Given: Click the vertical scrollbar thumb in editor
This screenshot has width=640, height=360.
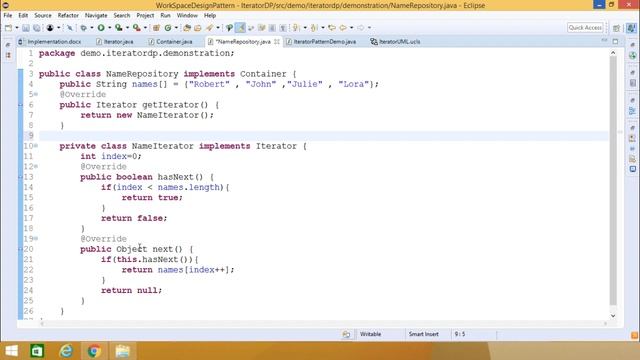Looking at the screenshot, I should pyautogui.click(x=613, y=181).
